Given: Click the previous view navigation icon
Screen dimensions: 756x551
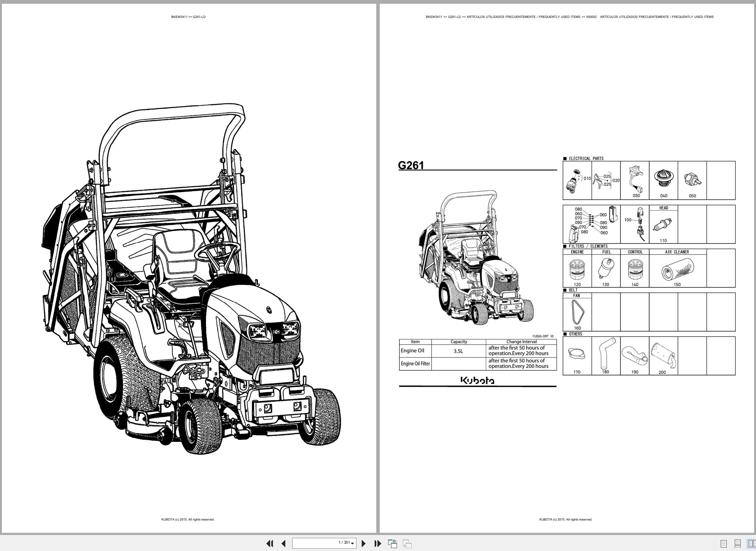Looking at the screenshot, I should 393,543.
